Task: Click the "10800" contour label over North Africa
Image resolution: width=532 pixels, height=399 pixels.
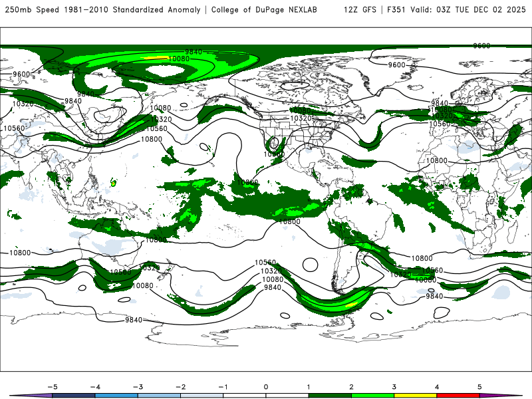Action: click(437, 160)
